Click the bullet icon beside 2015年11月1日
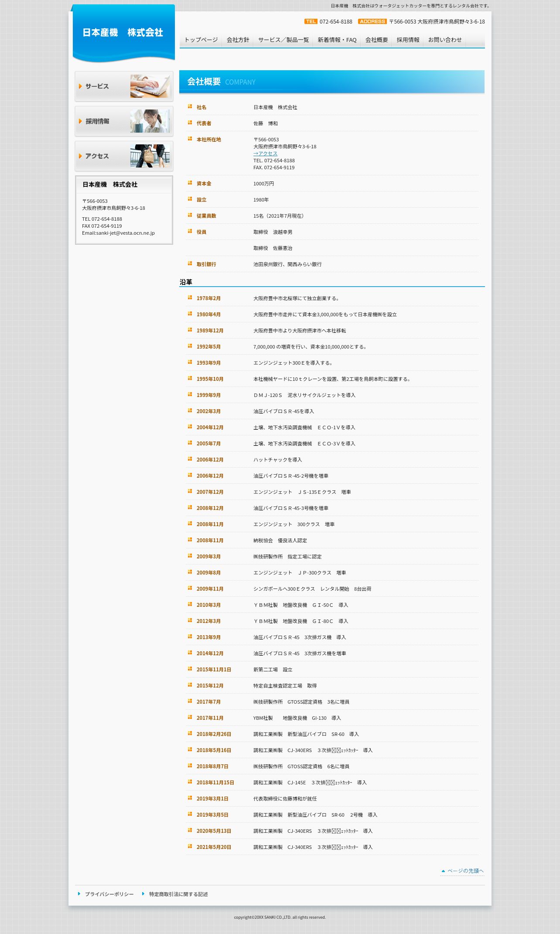Image resolution: width=560 pixels, height=934 pixels. (190, 669)
